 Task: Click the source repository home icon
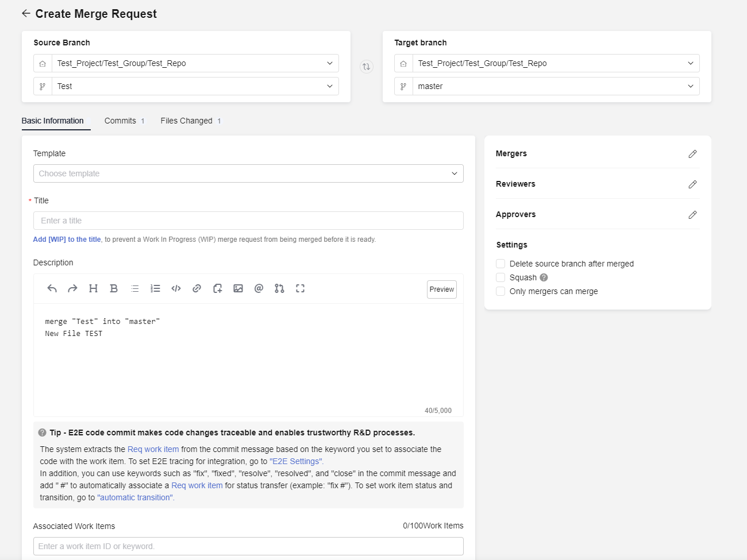[x=43, y=64]
